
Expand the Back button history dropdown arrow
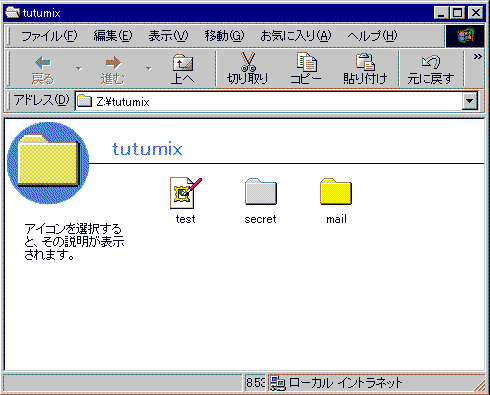click(x=79, y=69)
